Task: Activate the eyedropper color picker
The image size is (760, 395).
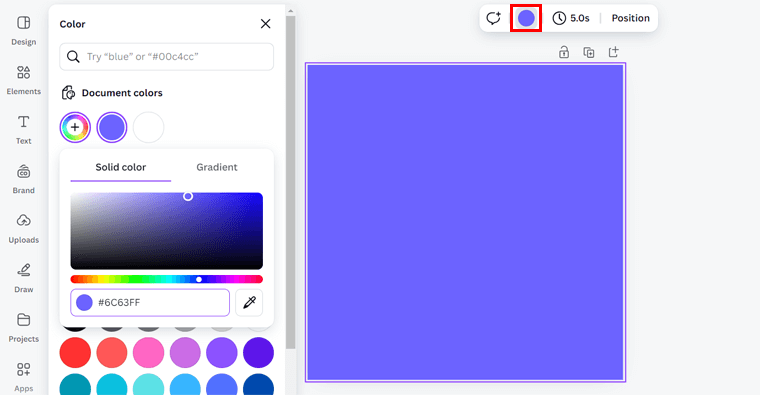Action: pos(249,302)
